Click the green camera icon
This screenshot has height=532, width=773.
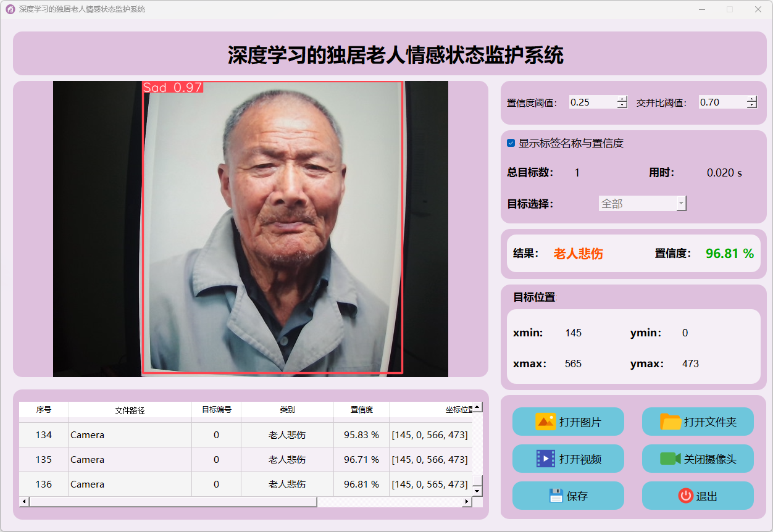(x=670, y=459)
